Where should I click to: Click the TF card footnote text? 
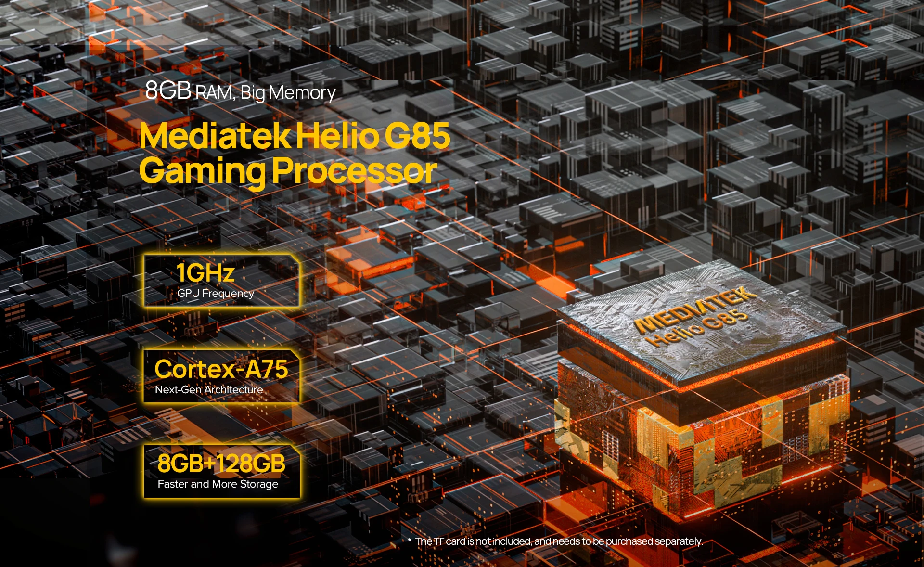pyautogui.click(x=558, y=541)
